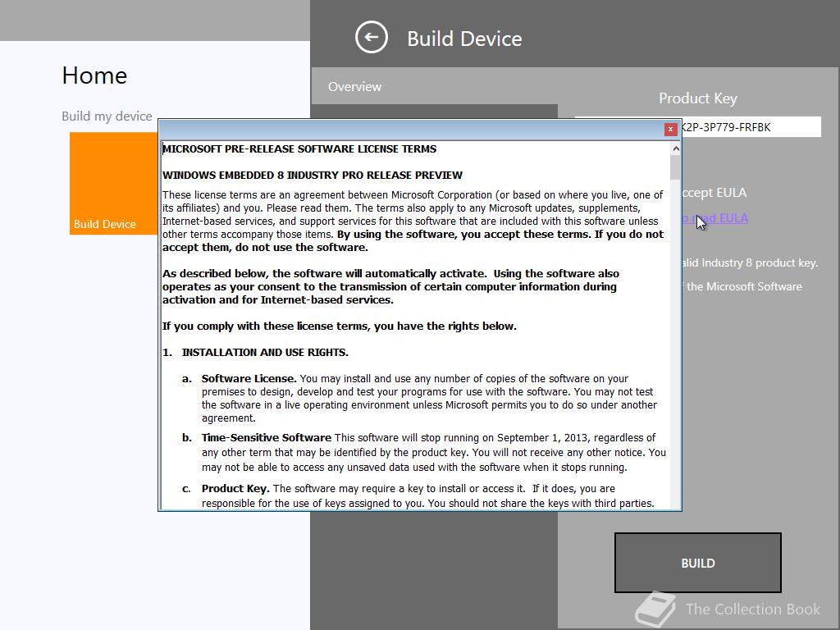Click 'the Microsoft Software' text

click(x=744, y=286)
